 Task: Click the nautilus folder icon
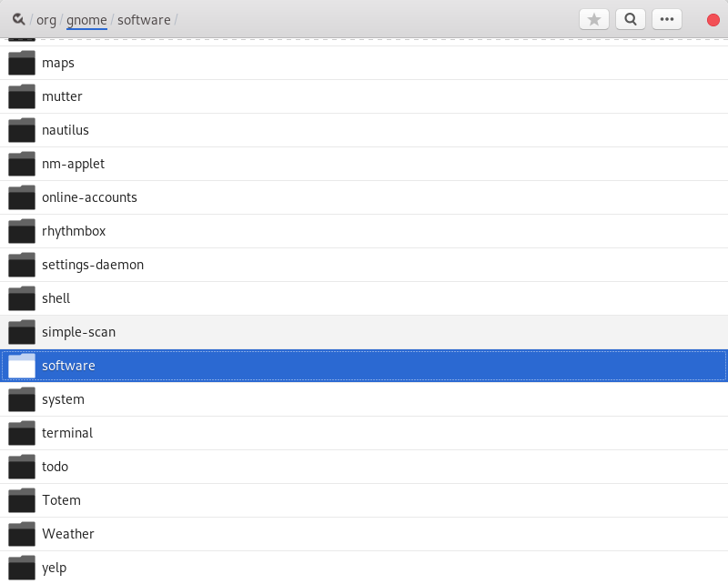point(22,130)
